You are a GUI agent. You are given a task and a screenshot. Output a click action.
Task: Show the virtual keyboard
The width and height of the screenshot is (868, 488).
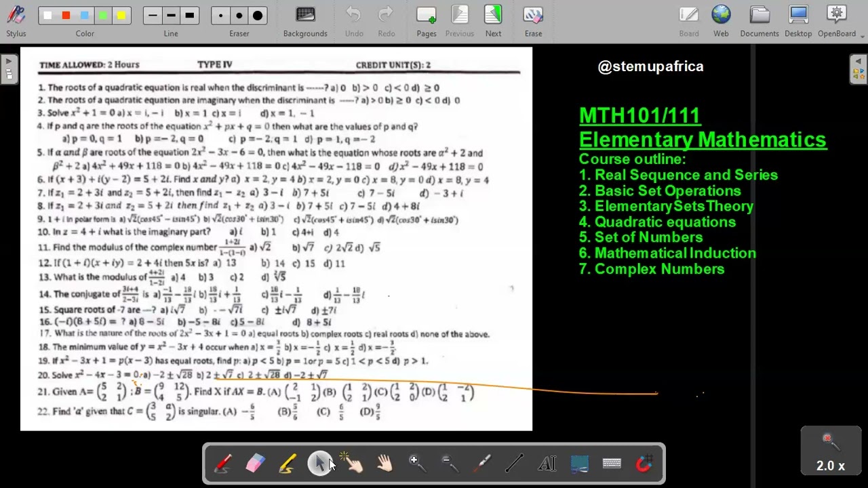click(x=612, y=464)
